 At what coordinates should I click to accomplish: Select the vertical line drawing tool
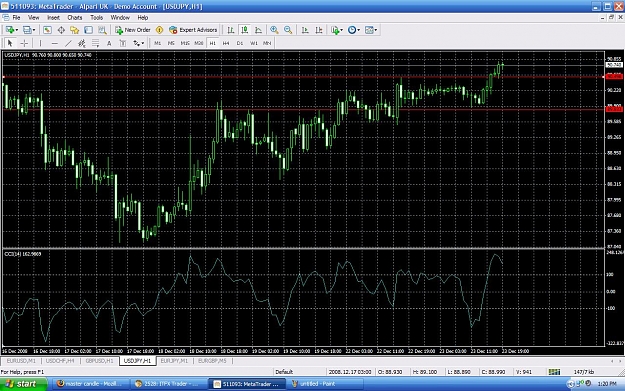click(x=40, y=43)
